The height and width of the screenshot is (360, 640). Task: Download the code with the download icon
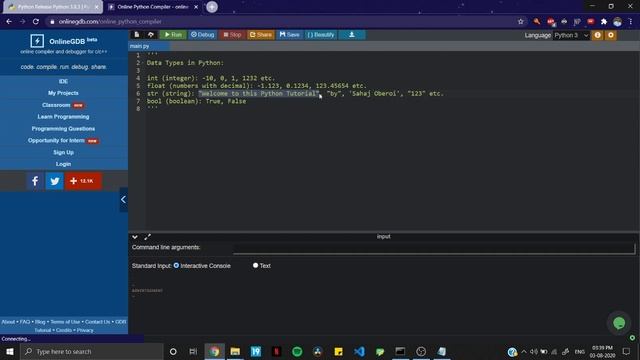pyautogui.click(x=351, y=35)
